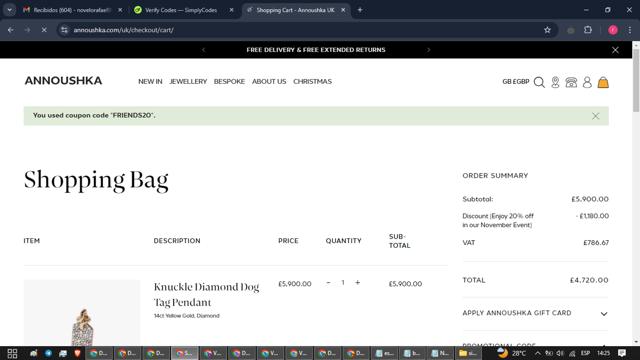Click the telephone contact icon
The image size is (640, 360).
[571, 82]
